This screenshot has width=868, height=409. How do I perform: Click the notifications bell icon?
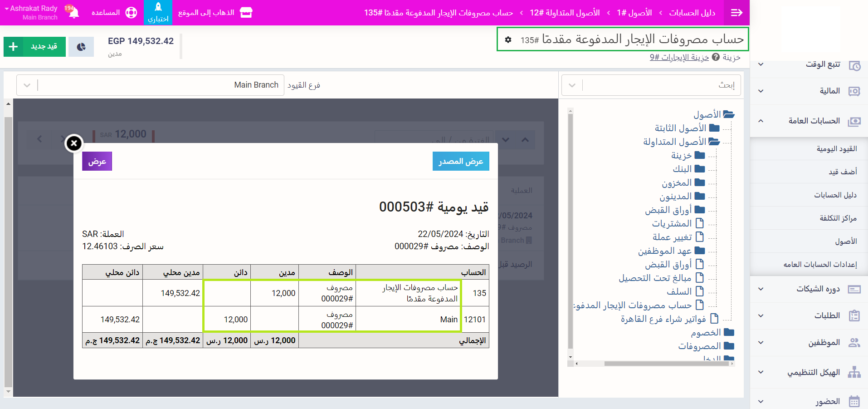click(x=73, y=12)
